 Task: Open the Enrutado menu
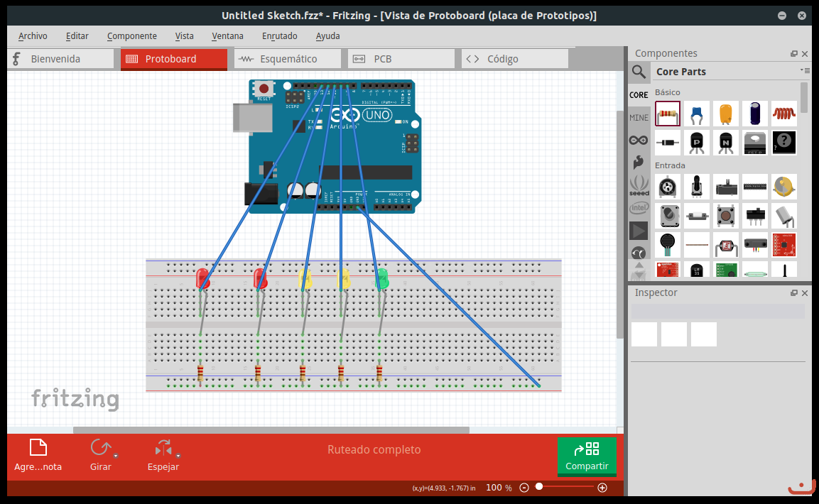click(279, 35)
